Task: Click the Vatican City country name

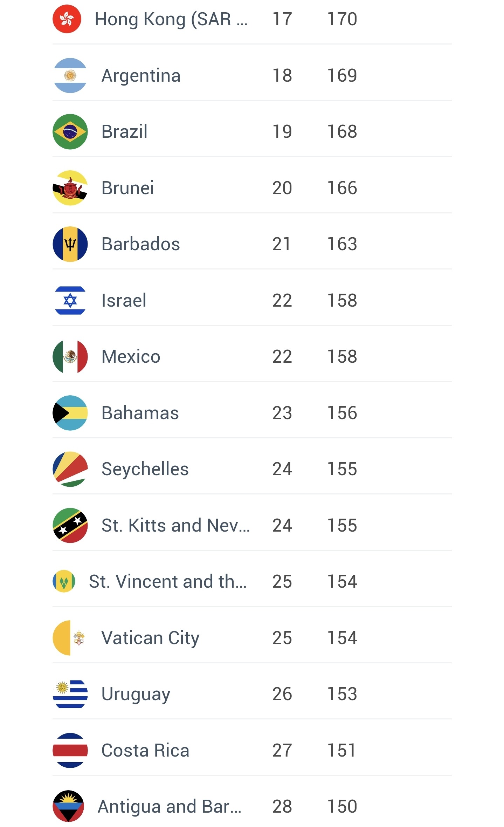Action: click(x=150, y=638)
